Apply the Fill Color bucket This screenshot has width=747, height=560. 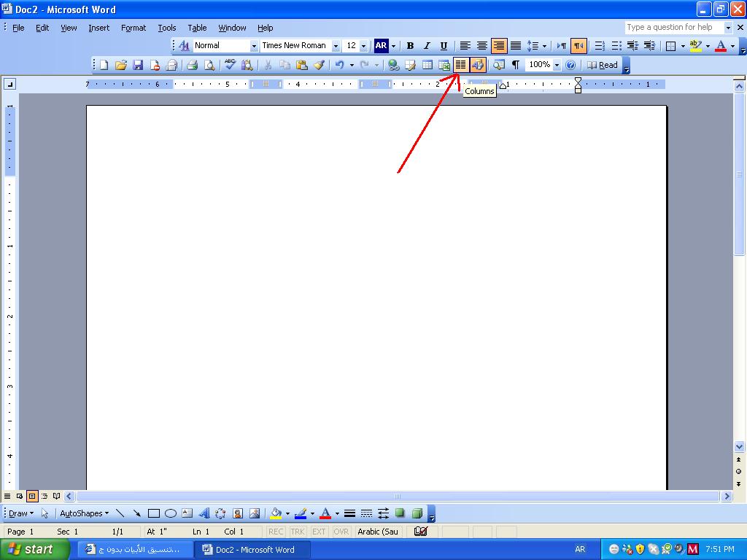click(x=276, y=513)
